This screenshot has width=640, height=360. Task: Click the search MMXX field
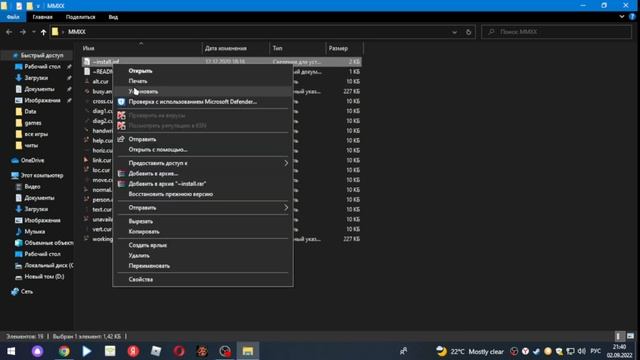[557, 32]
